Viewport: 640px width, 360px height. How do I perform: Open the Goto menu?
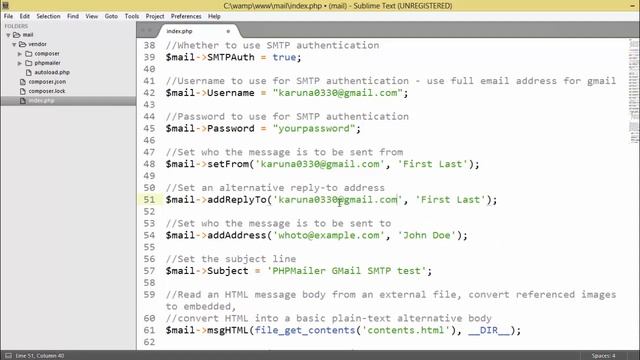click(x=111, y=16)
